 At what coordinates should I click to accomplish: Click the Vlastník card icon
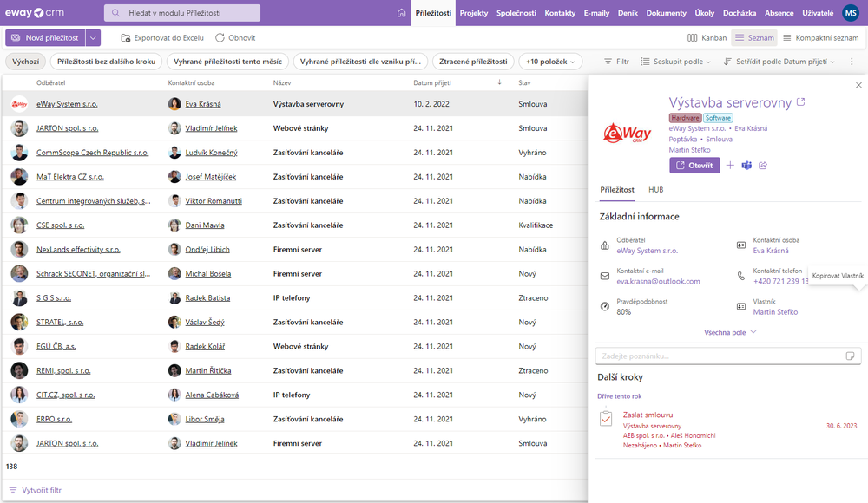point(740,306)
